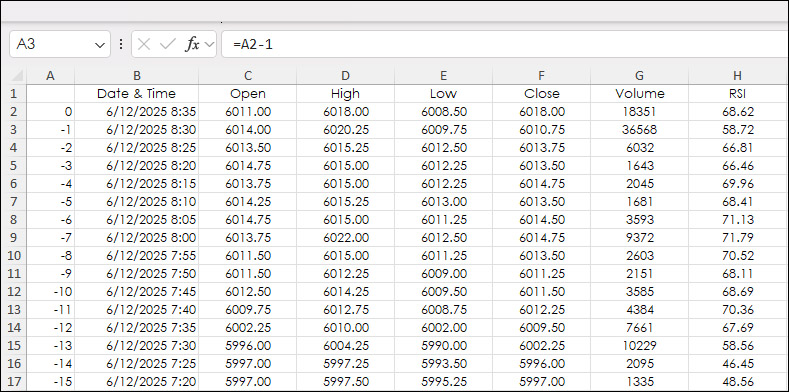This screenshot has height=392, width=789.
Task: Click the 'Open' header cell
Action: point(248,94)
